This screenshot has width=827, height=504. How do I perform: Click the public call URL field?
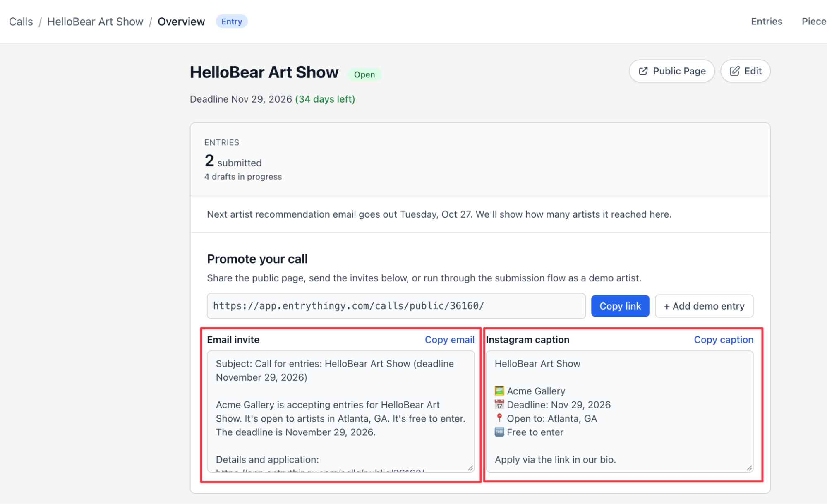click(x=396, y=306)
